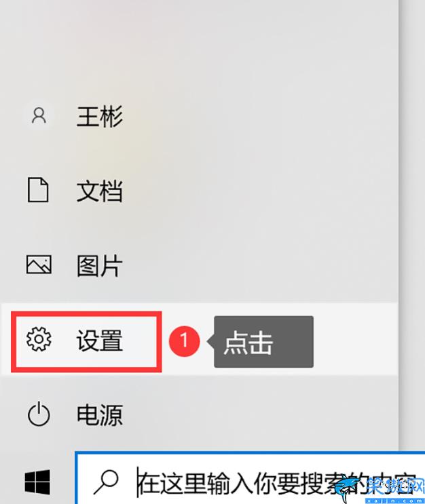The width and height of the screenshot is (425, 504).
Task: Select the 电源 power text label
Action: pos(99,415)
